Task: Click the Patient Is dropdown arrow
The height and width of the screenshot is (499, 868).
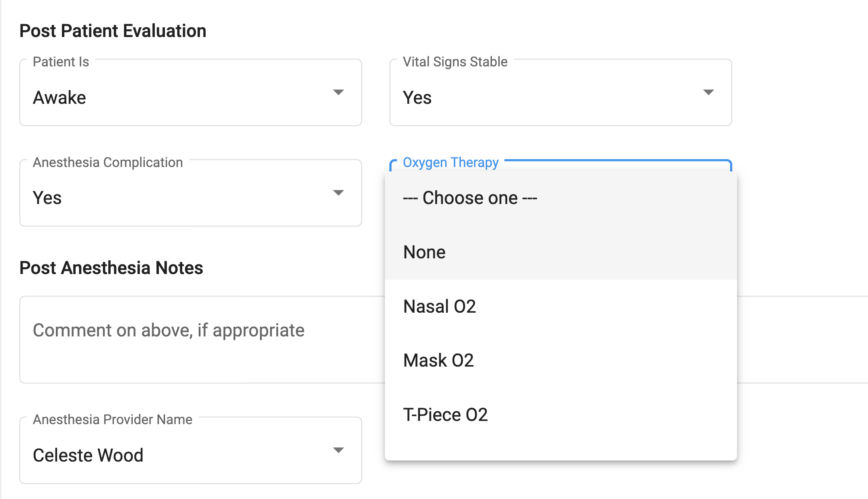Action: point(338,92)
